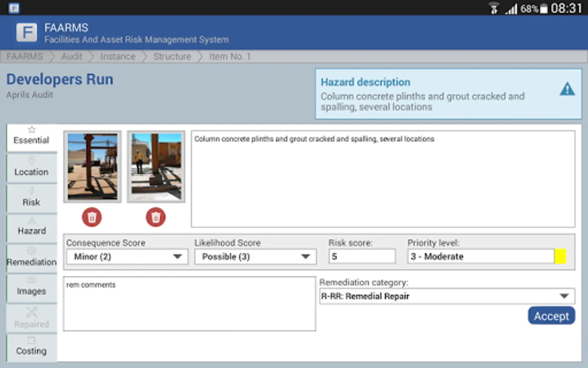Open the Costing tab
This screenshot has width=588, height=368.
[x=31, y=348]
